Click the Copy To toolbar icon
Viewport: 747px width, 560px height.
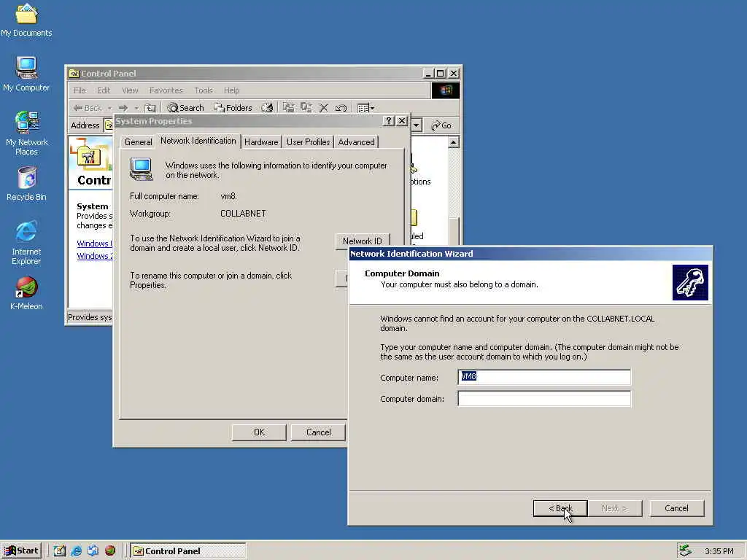(x=306, y=108)
